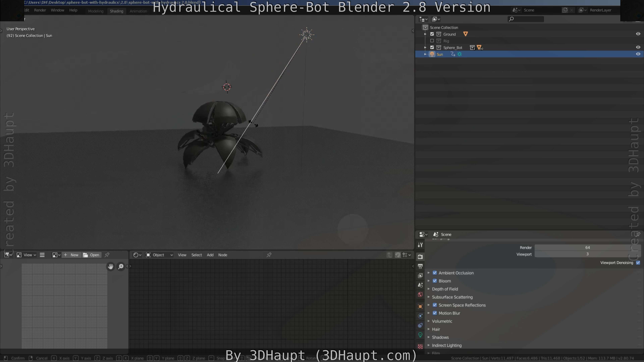
Task: Toggle snapping magnet in node editor
Action: click(397, 255)
